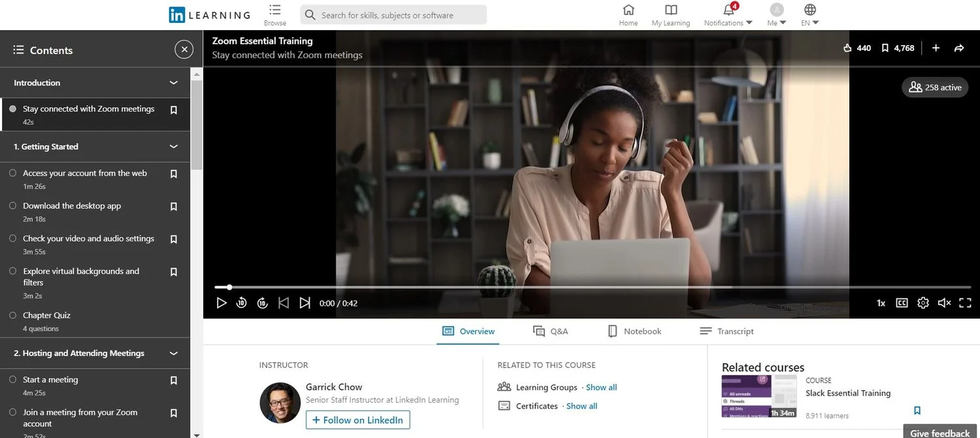
Task: Select Stay connected with Zoom meetings lesson
Action: point(89,109)
